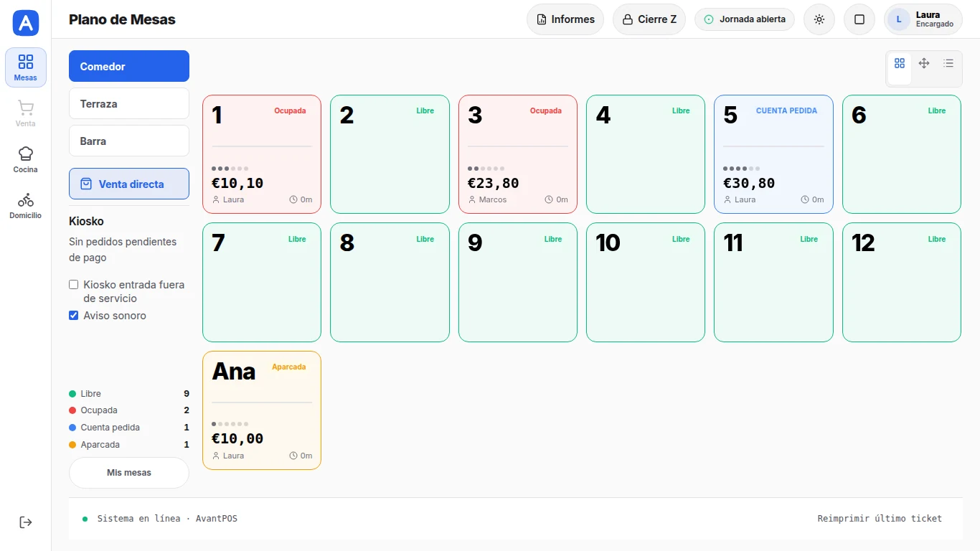
Task: Click the Cuenta pedida legend entry
Action: click(129, 428)
